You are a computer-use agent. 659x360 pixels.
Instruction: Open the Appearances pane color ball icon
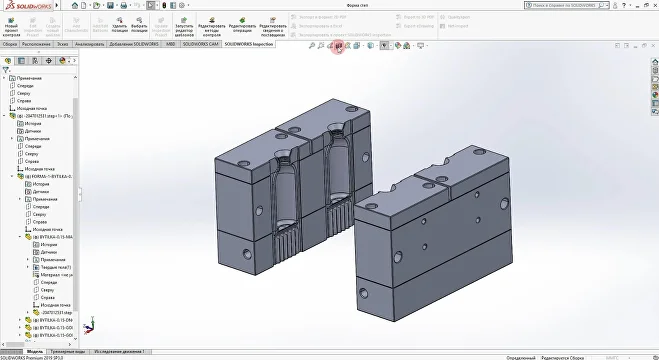[655, 95]
